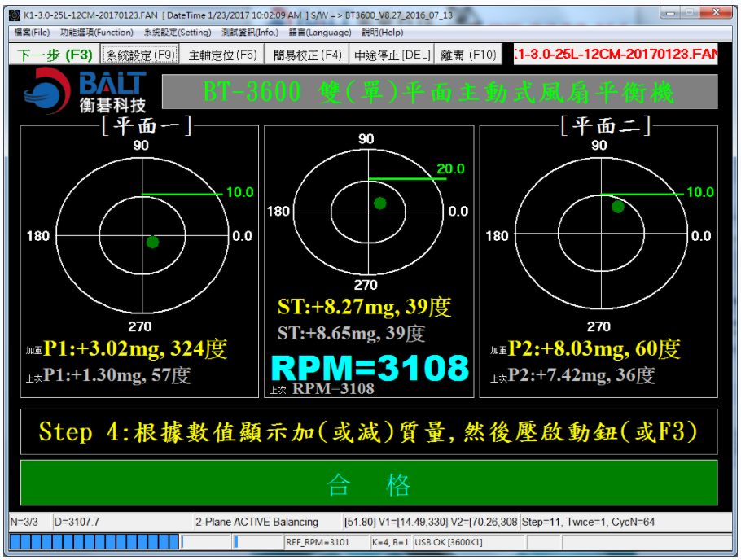This screenshot has height=560, width=741.
Task: Click the red FAN filename field
Action: tap(616, 55)
